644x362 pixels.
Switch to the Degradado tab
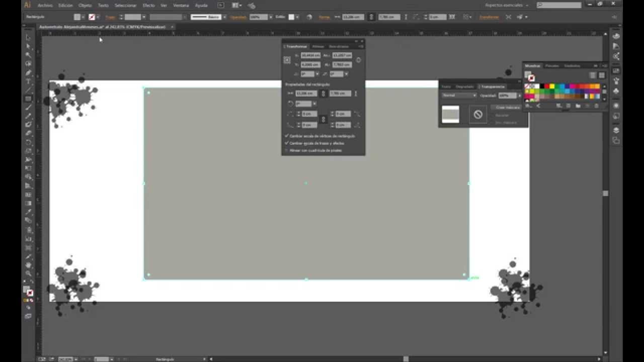point(465,86)
